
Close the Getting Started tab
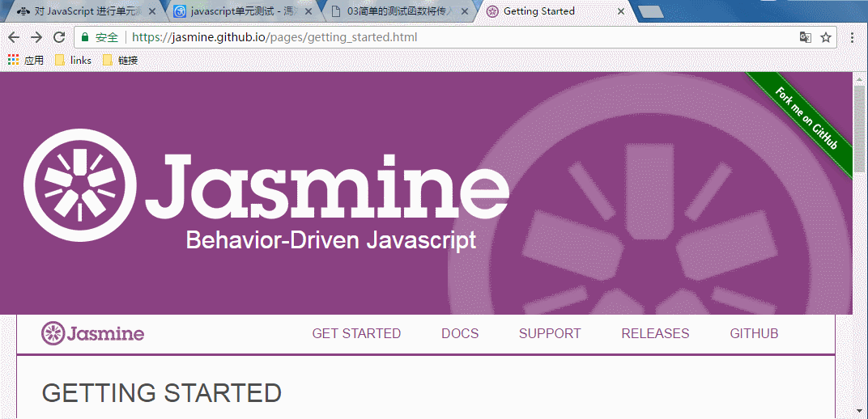[x=621, y=11]
